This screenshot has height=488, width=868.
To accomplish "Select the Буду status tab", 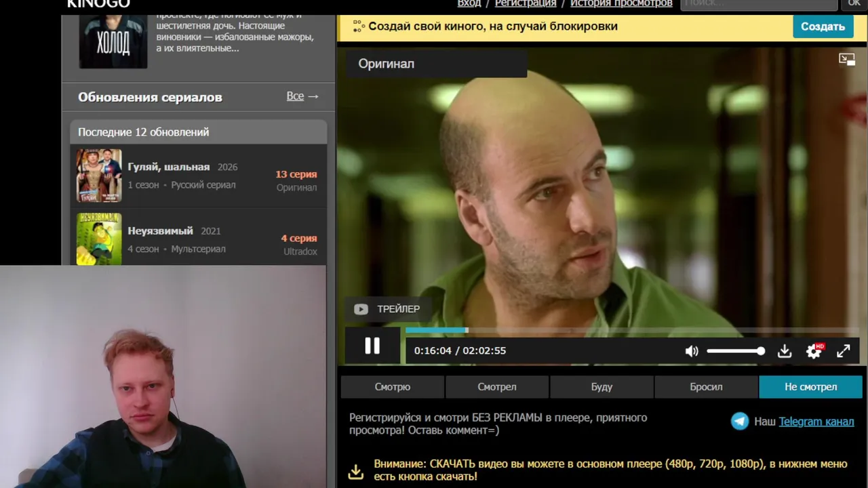I will pyautogui.click(x=601, y=387).
